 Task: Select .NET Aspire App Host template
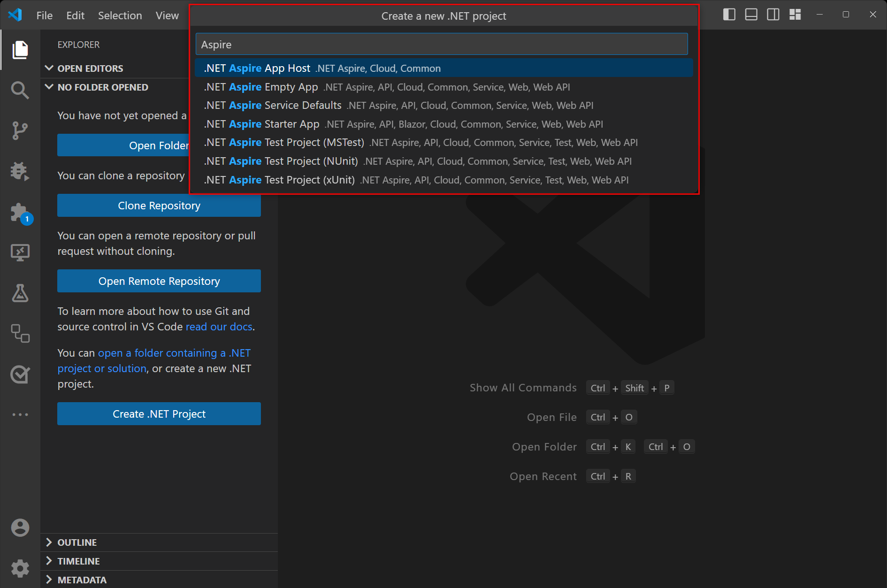(x=444, y=68)
